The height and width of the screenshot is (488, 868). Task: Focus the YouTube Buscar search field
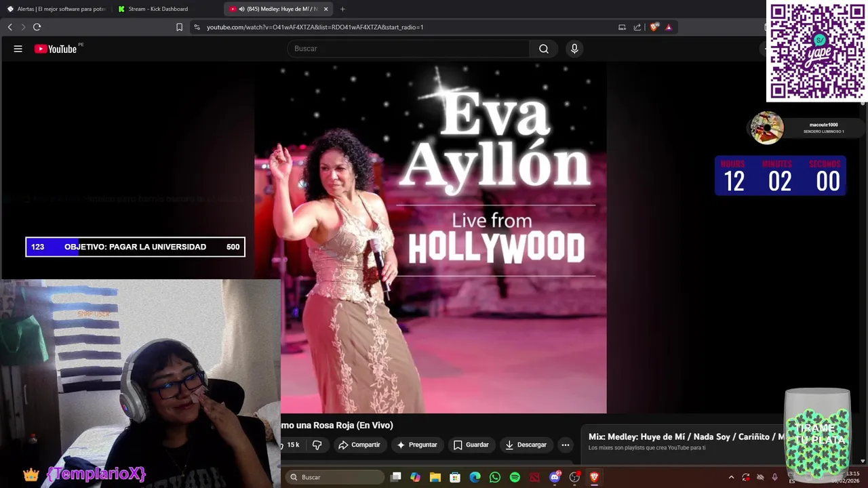pos(409,49)
